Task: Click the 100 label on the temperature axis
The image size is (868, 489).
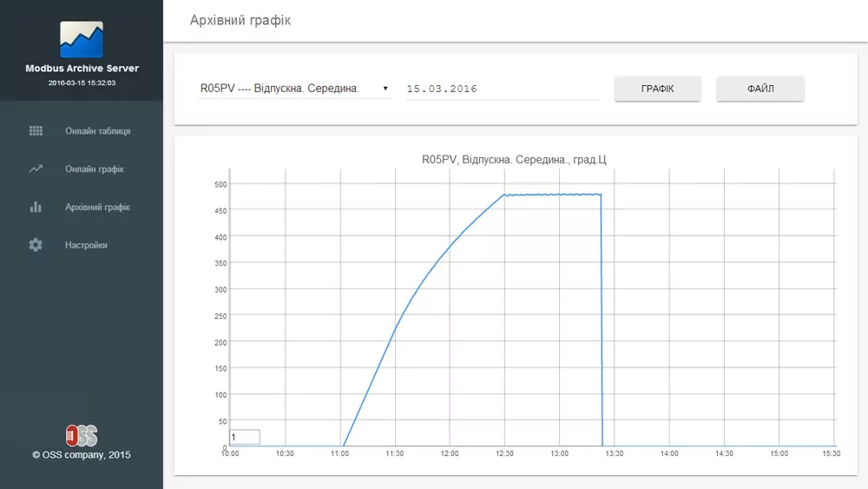Action: pyautogui.click(x=220, y=395)
